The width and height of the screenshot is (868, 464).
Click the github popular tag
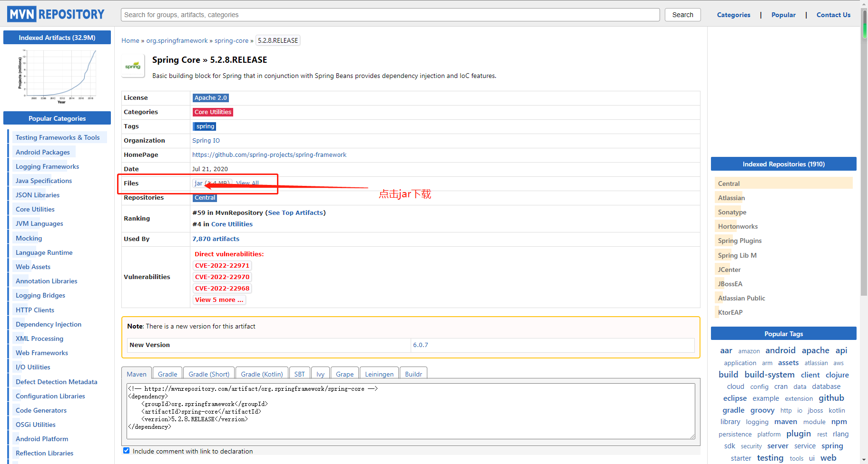(831, 398)
